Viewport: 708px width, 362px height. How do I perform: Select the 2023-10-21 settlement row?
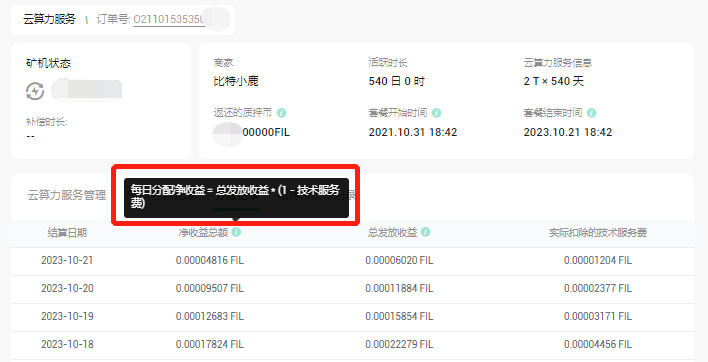coord(352,261)
